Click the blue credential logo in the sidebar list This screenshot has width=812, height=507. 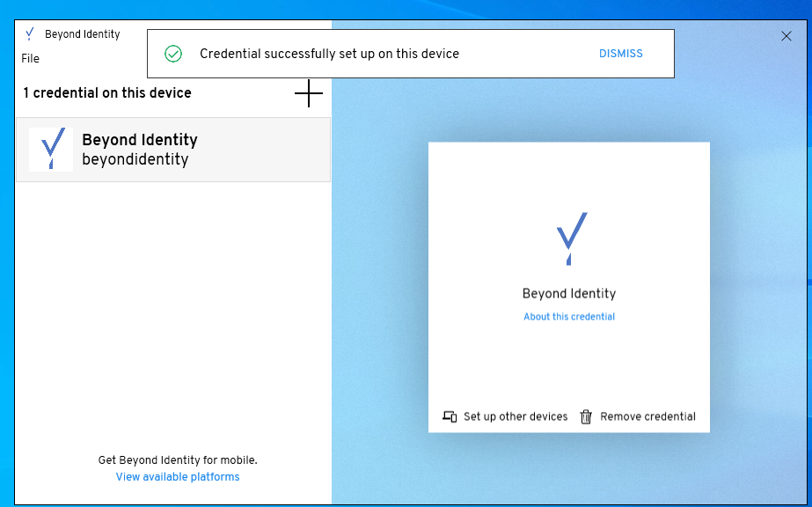click(50, 149)
